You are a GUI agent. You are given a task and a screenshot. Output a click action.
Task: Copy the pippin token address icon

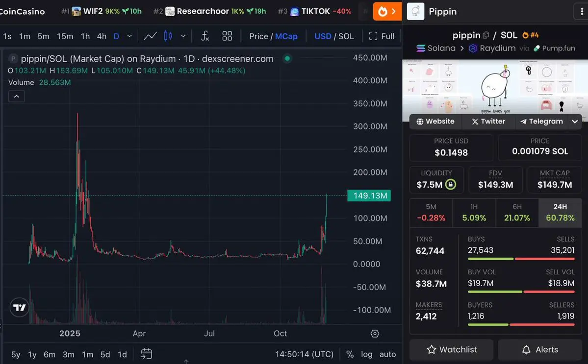click(486, 35)
